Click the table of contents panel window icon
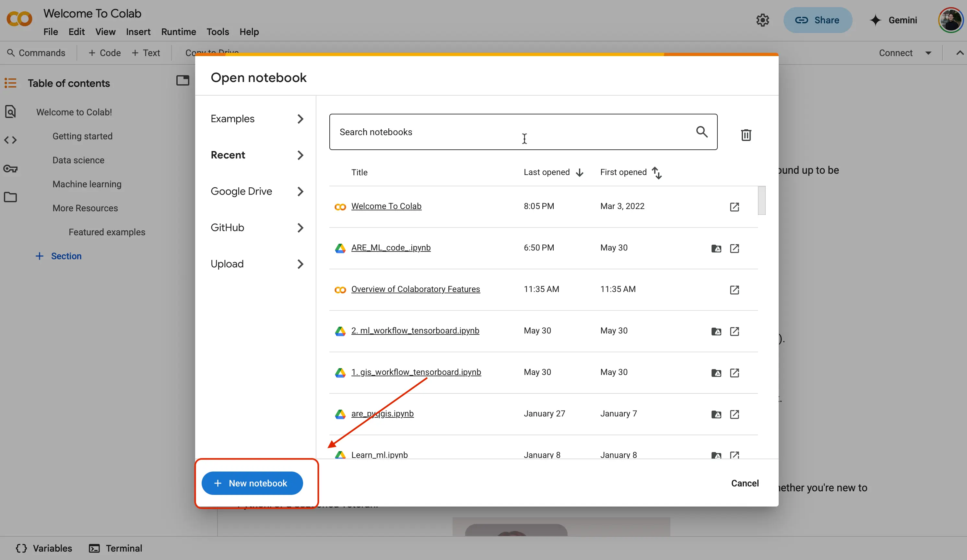This screenshot has width=967, height=560. coord(183,81)
